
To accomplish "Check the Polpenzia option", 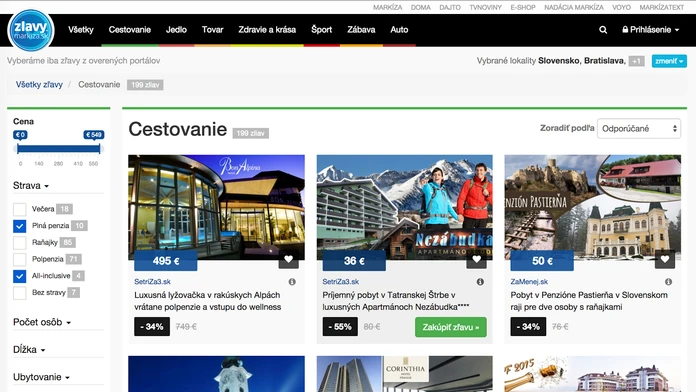I will pos(20,259).
